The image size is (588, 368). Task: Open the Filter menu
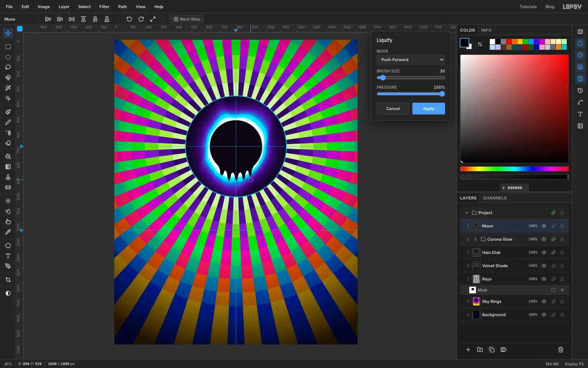point(104,7)
